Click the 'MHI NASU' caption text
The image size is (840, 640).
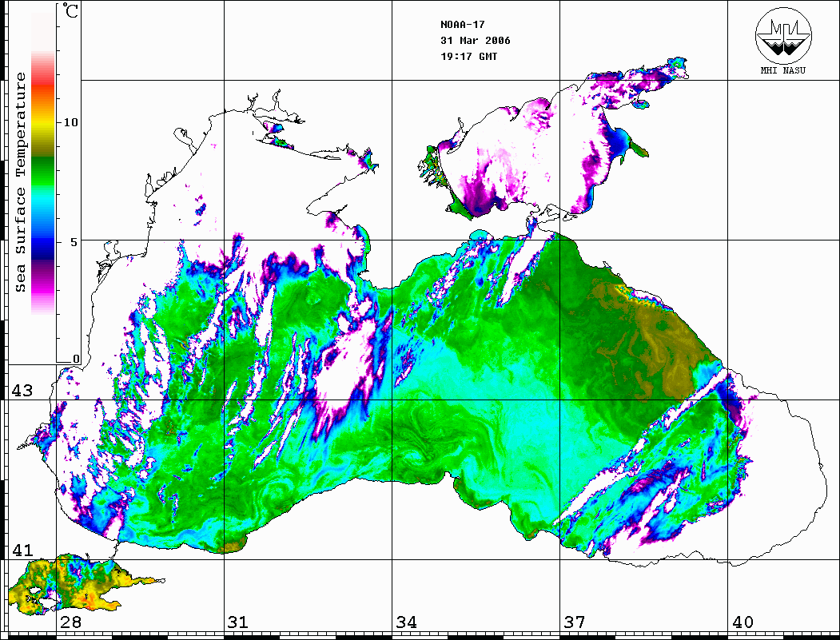(782, 70)
